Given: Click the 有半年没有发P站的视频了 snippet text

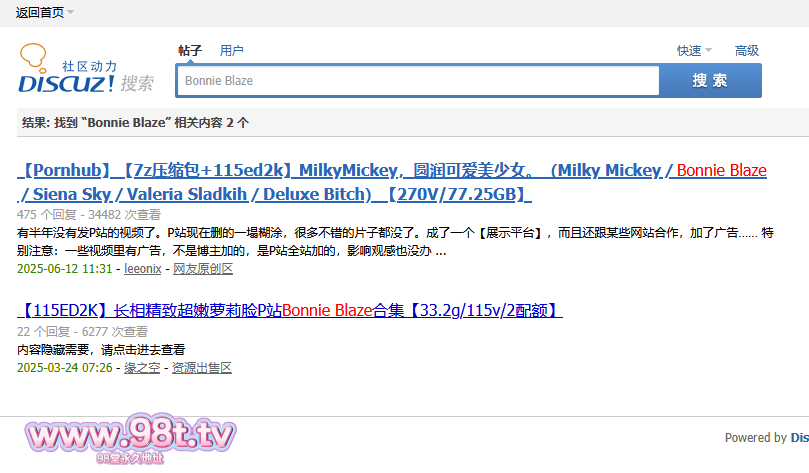Looking at the screenshot, I should 395,242.
